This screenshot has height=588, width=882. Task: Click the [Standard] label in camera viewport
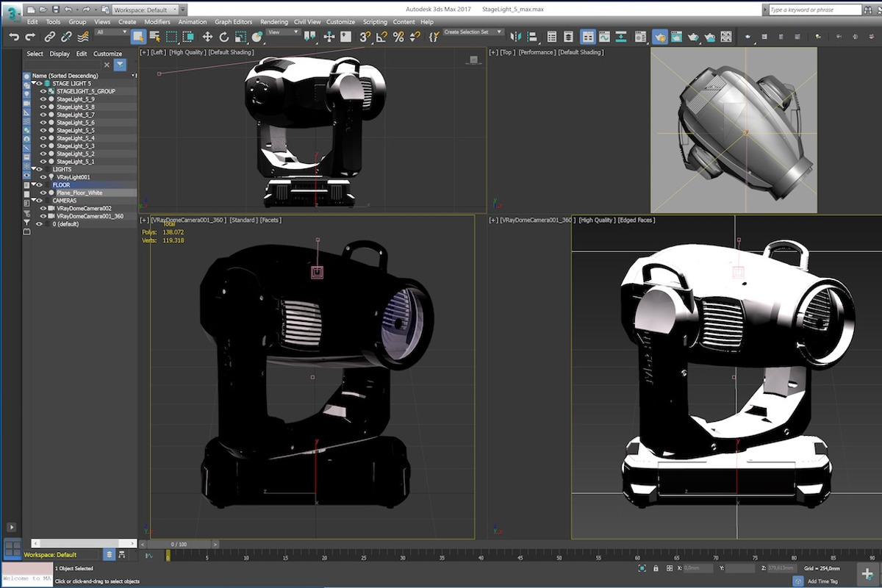[x=243, y=220]
